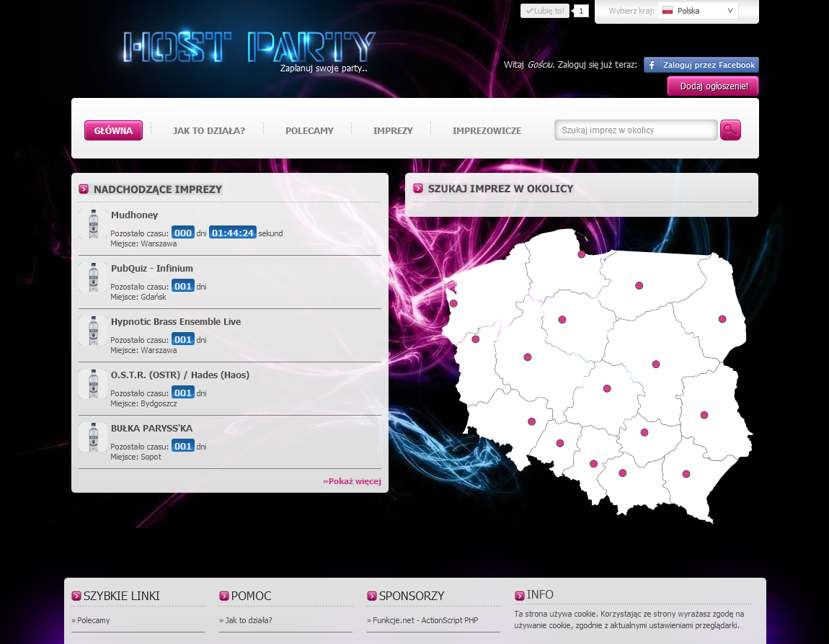Open the POLECAMY menu item
829x644 pixels.
309,130
